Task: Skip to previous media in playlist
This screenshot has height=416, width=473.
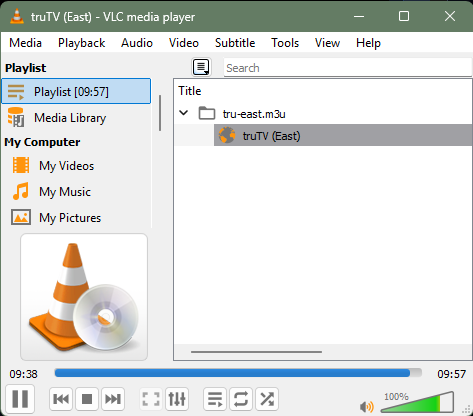Action: tap(61, 399)
